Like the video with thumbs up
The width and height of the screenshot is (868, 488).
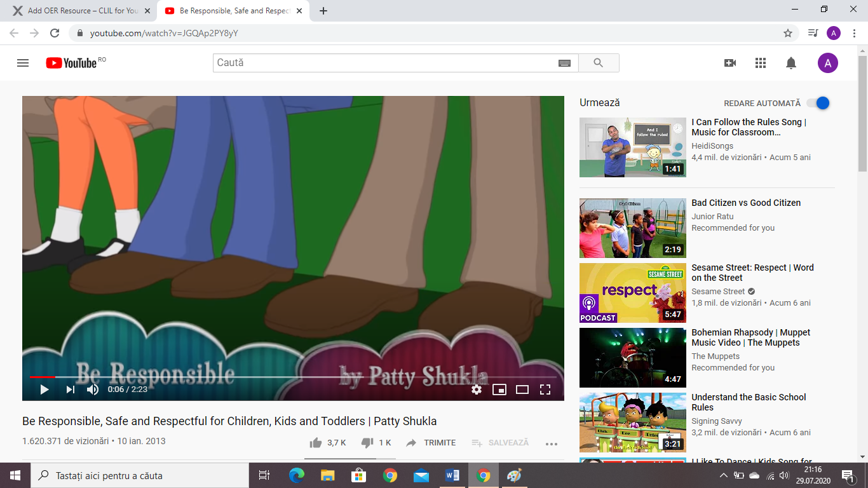(316, 443)
